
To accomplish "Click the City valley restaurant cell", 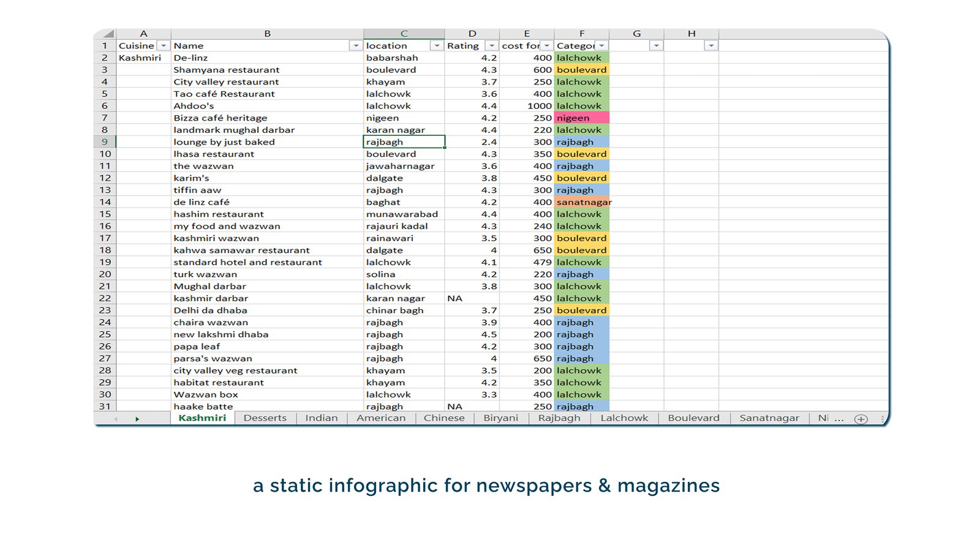I will 267,82.
